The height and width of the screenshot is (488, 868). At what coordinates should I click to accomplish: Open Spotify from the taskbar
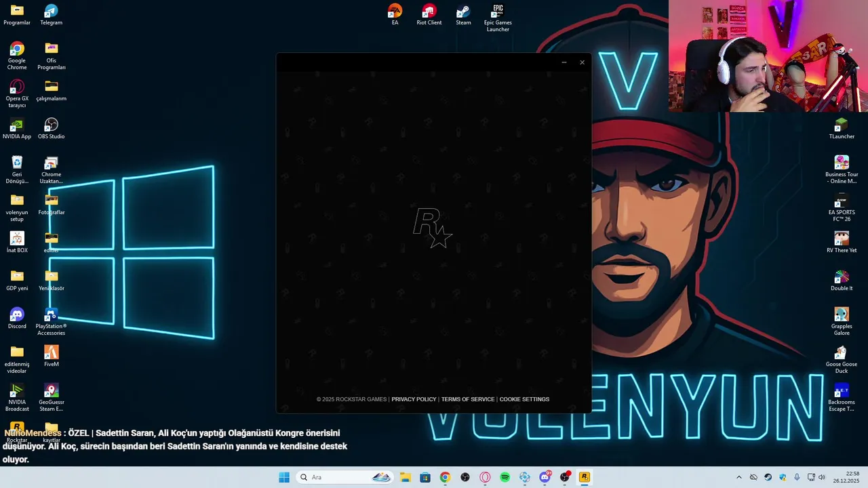click(505, 477)
